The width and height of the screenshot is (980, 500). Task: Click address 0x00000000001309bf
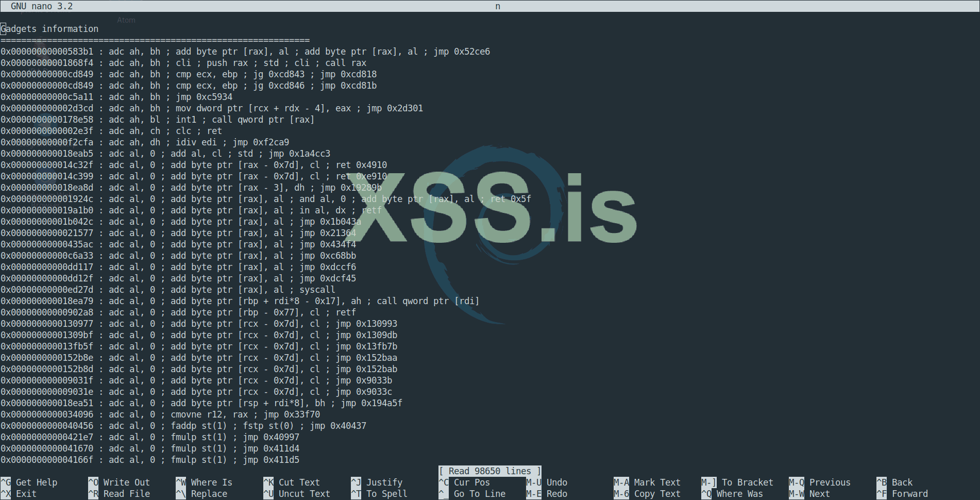(x=47, y=335)
